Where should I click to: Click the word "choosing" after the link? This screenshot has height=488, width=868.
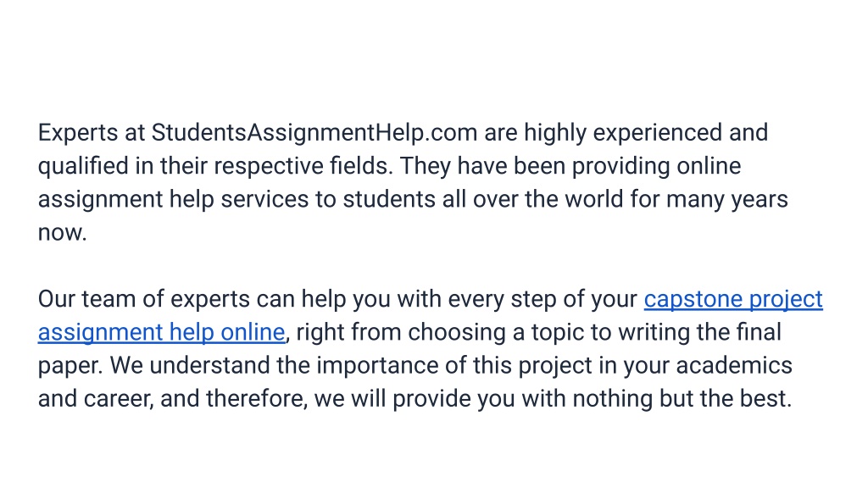click(x=457, y=333)
